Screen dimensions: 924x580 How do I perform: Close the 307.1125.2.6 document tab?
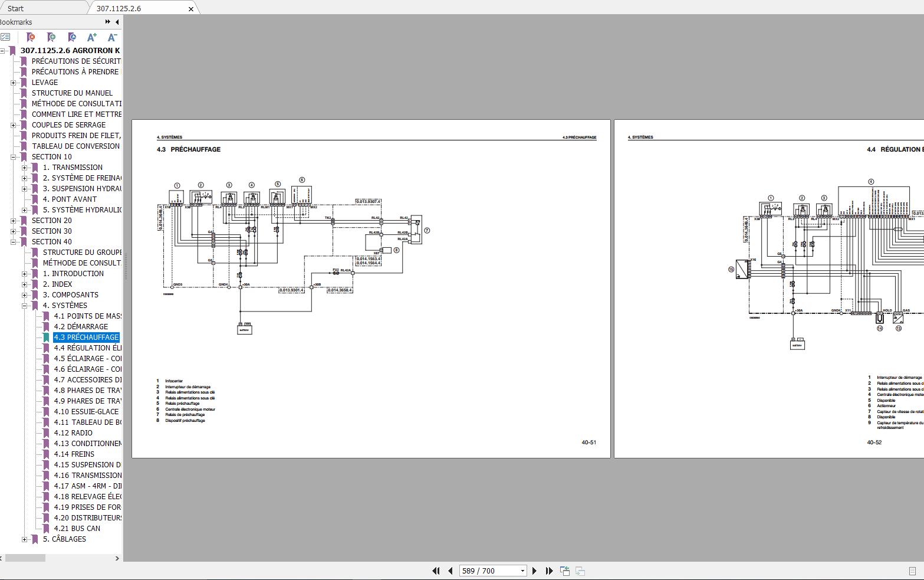click(x=190, y=9)
